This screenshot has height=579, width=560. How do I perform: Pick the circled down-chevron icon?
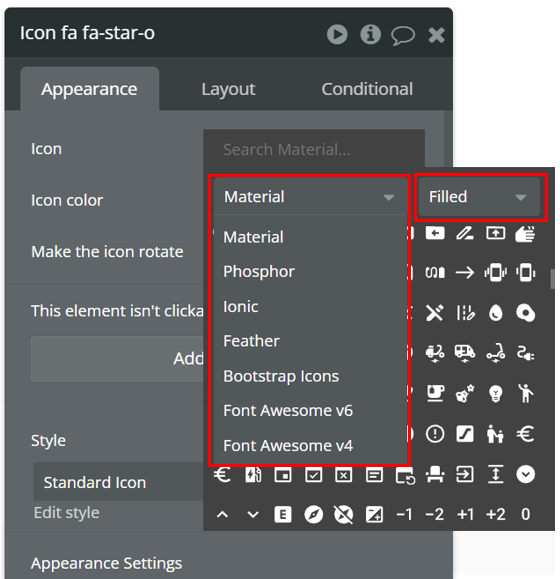pos(525,474)
